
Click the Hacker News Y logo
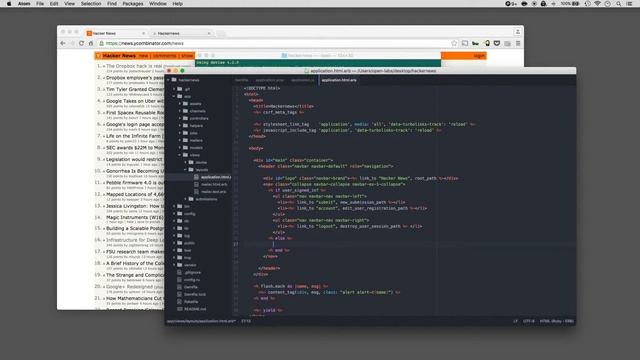(98, 56)
